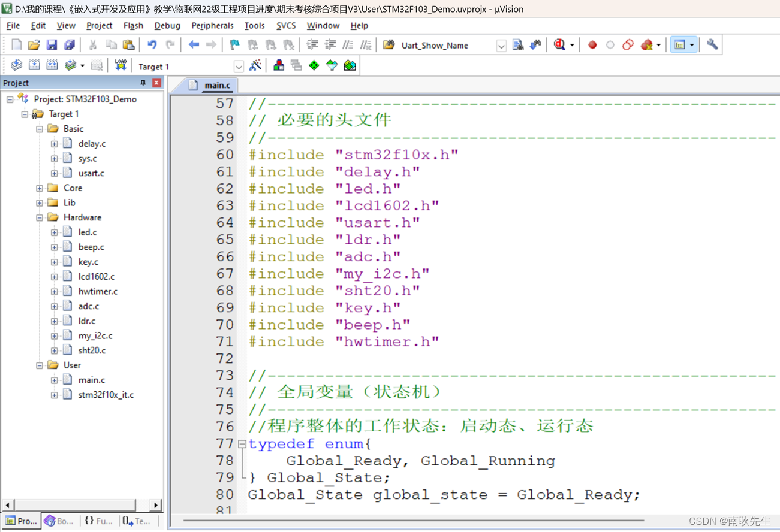Viewport: 780px width, 532px height.
Task: Select sht20.c in the project tree
Action: pos(92,350)
